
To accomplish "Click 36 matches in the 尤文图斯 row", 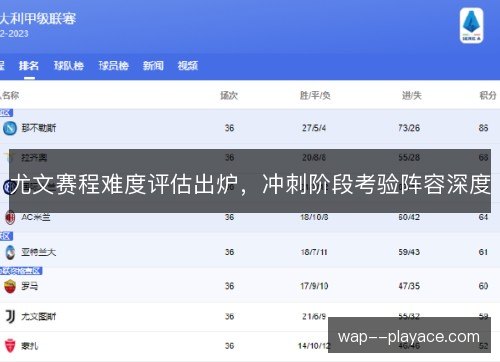I will pyautogui.click(x=229, y=316).
